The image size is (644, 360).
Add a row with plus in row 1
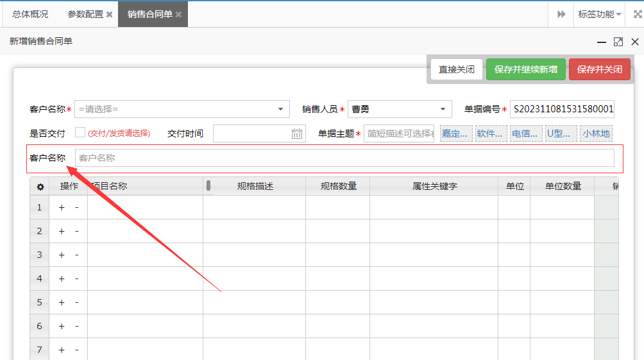pos(62,207)
